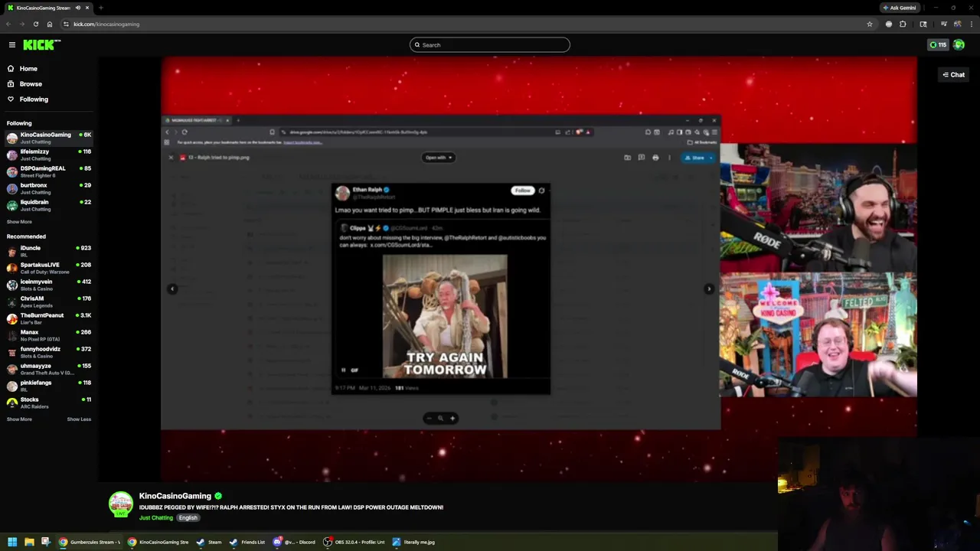Screen dimensions: 980x551
Task: Open the user avatar menu
Action: click(959, 45)
